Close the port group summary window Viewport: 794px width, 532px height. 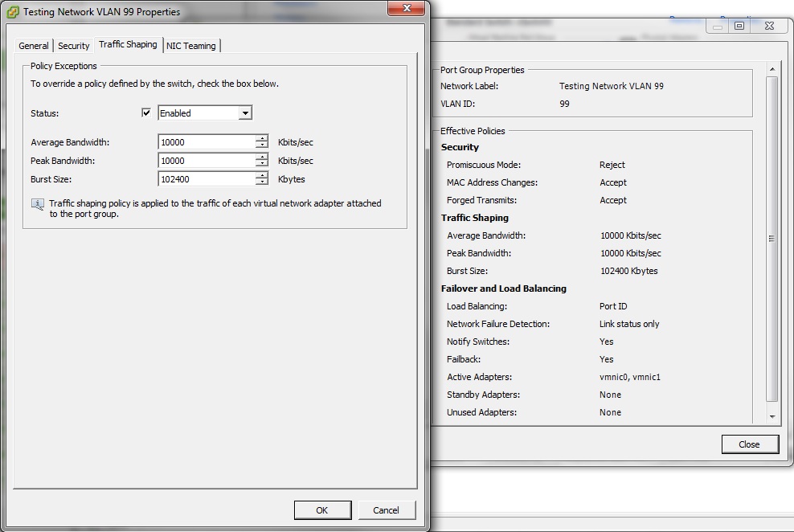click(749, 444)
